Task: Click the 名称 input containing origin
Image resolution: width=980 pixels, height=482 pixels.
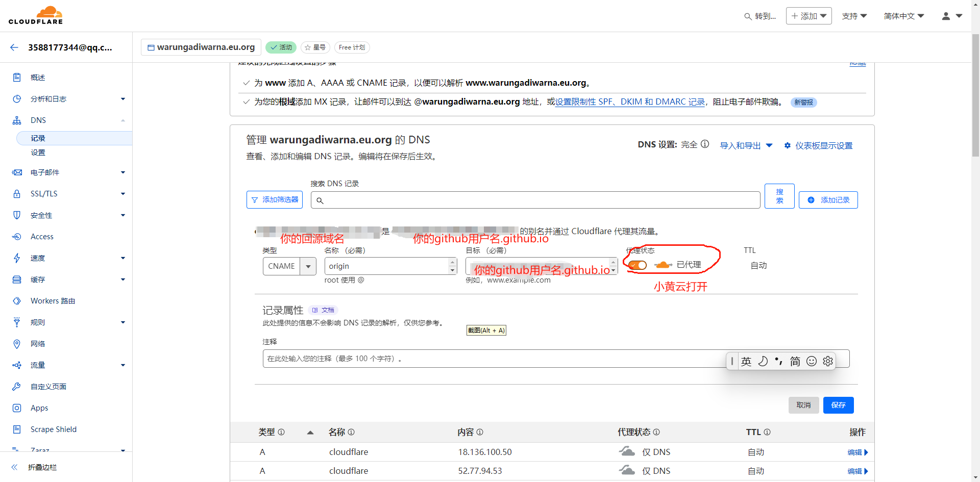Action: click(390, 266)
